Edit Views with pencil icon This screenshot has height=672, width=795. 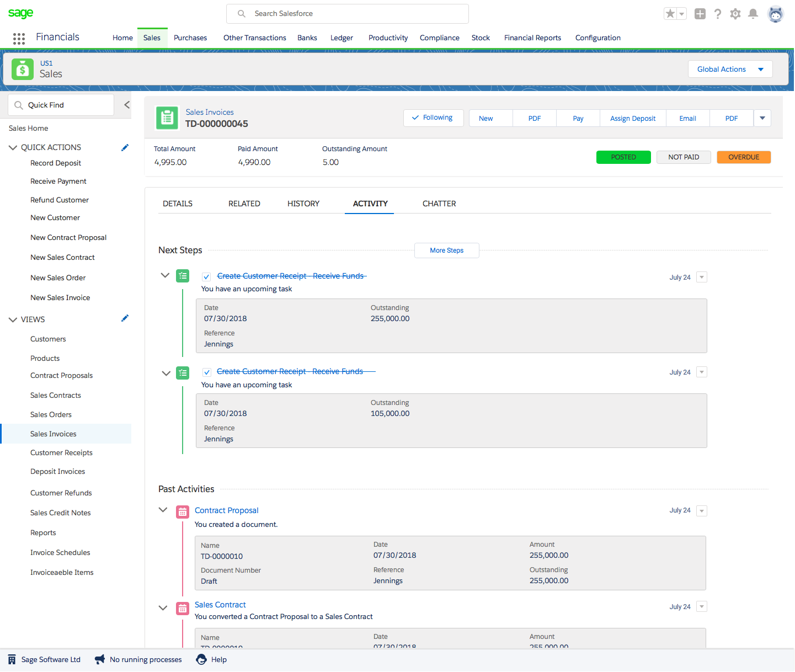(125, 318)
